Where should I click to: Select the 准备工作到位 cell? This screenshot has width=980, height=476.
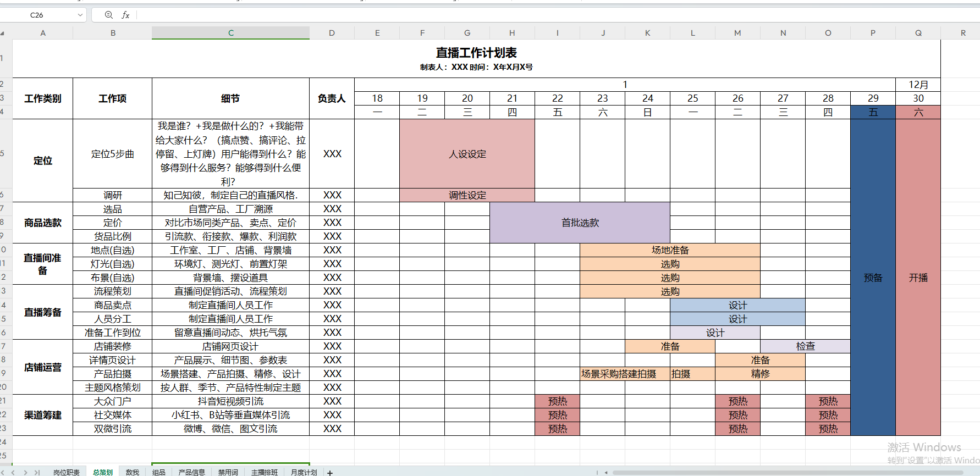113,333
